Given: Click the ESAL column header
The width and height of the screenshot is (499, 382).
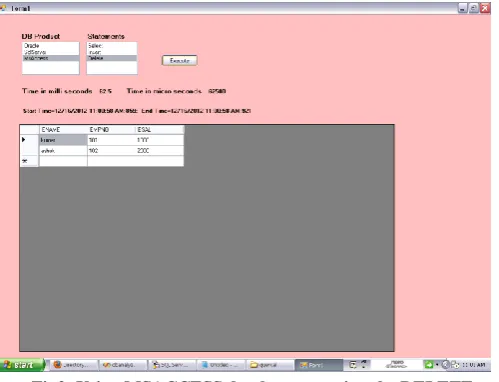Looking at the screenshot, I should pos(159,129).
